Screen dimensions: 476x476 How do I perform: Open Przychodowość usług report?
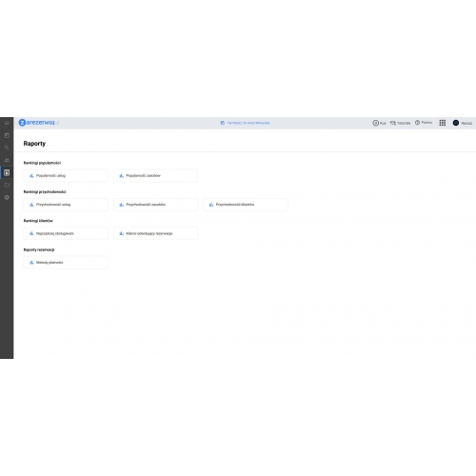click(x=66, y=205)
